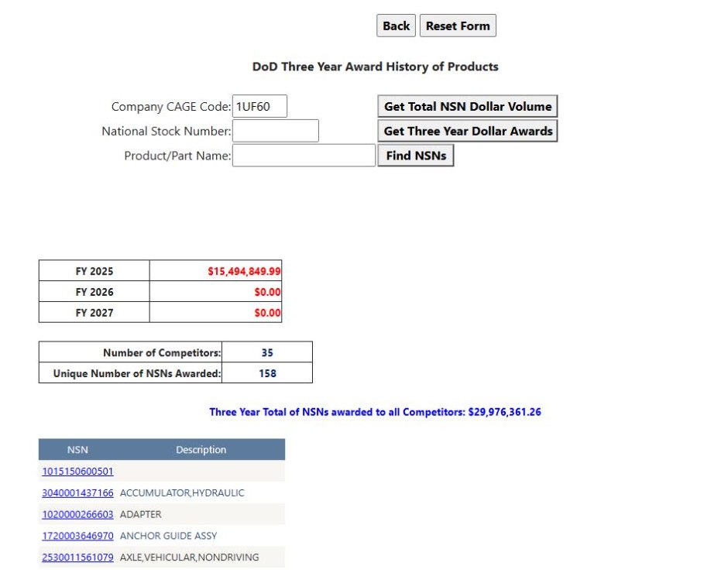
Task: Click the Reset Form button
Action: (457, 26)
